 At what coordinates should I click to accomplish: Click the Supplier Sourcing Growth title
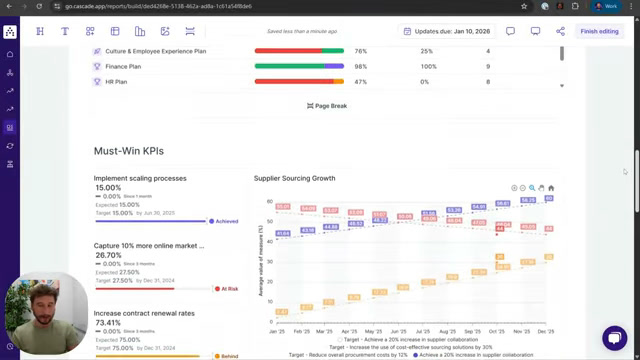(294, 178)
